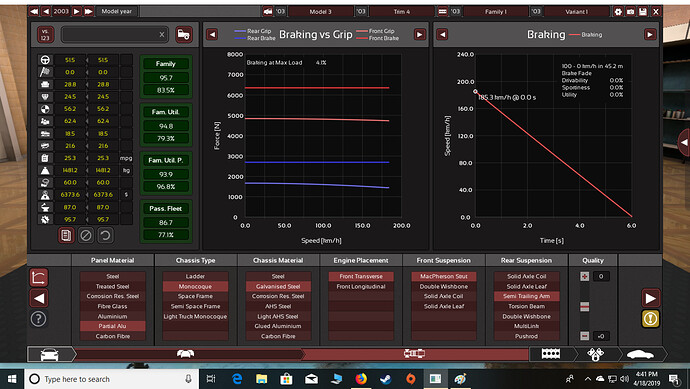Open Firefox from the taskbar

[361, 379]
